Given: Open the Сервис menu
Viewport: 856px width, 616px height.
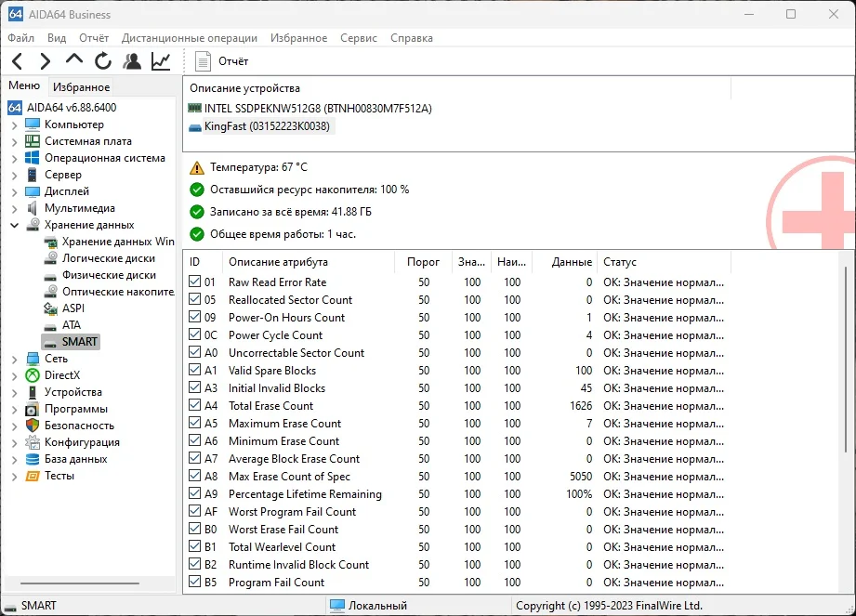Looking at the screenshot, I should [359, 38].
